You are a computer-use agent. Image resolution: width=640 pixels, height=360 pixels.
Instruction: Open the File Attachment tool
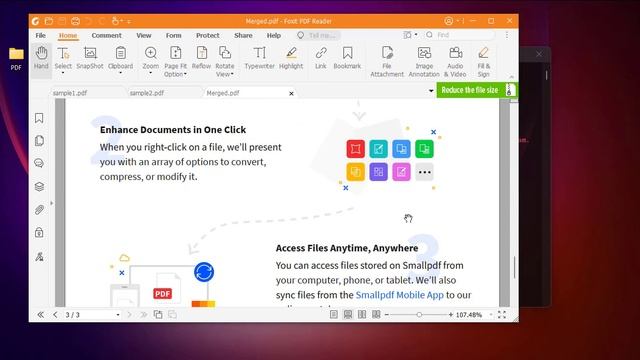[387, 61]
